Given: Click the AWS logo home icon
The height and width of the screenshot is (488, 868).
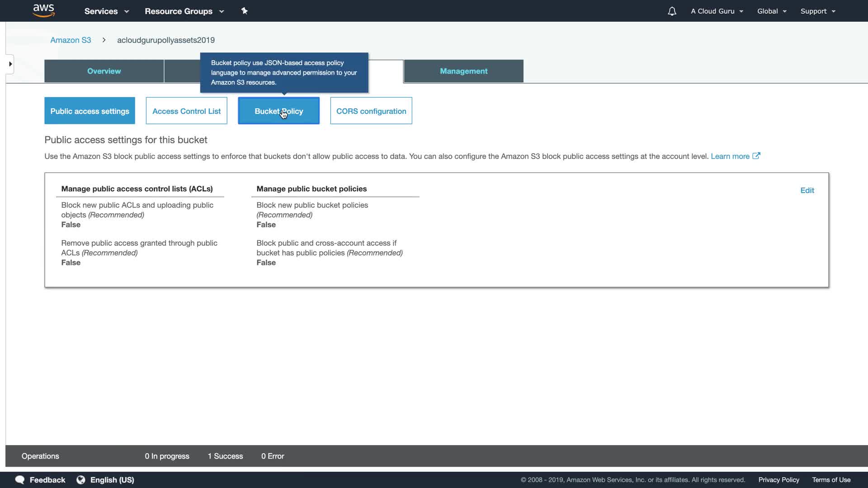Looking at the screenshot, I should pyautogui.click(x=43, y=10).
